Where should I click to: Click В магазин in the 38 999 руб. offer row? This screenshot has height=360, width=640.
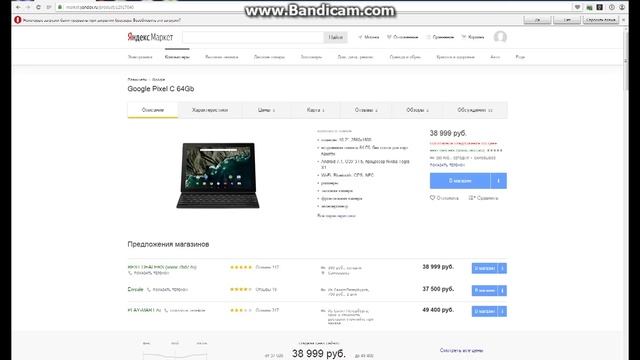(x=485, y=268)
